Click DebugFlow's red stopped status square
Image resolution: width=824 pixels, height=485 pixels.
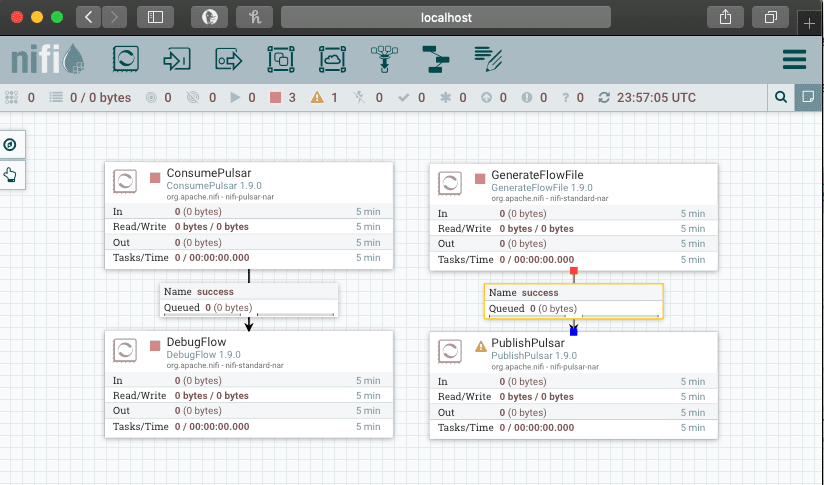tap(155, 346)
